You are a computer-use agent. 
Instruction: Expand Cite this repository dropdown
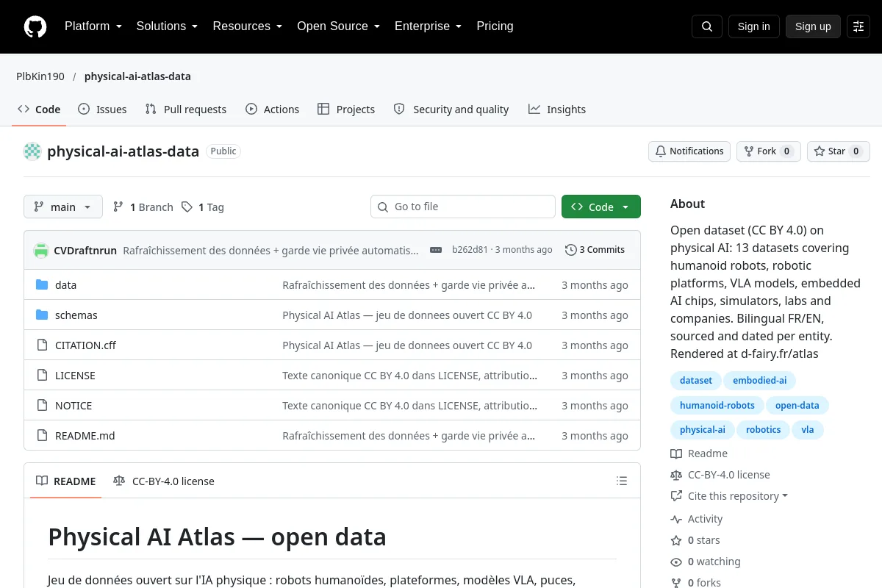(729, 496)
